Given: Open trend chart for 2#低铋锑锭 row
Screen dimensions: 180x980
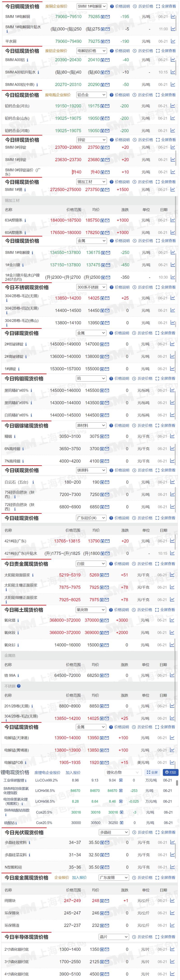Looking at the screenshot, I should coord(172,344).
